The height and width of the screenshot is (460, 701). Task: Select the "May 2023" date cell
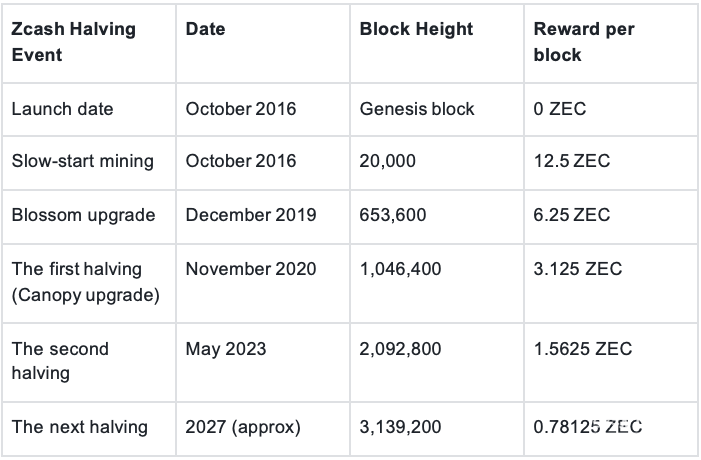click(x=224, y=349)
